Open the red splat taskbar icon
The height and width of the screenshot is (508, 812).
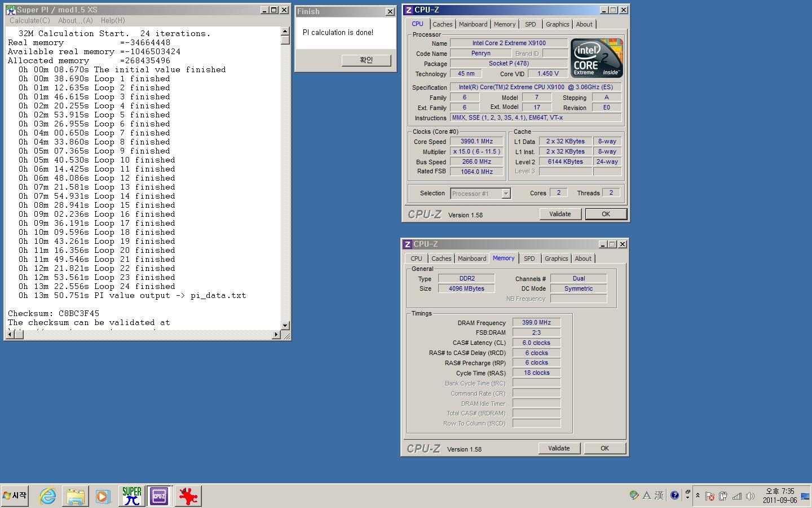coord(188,496)
